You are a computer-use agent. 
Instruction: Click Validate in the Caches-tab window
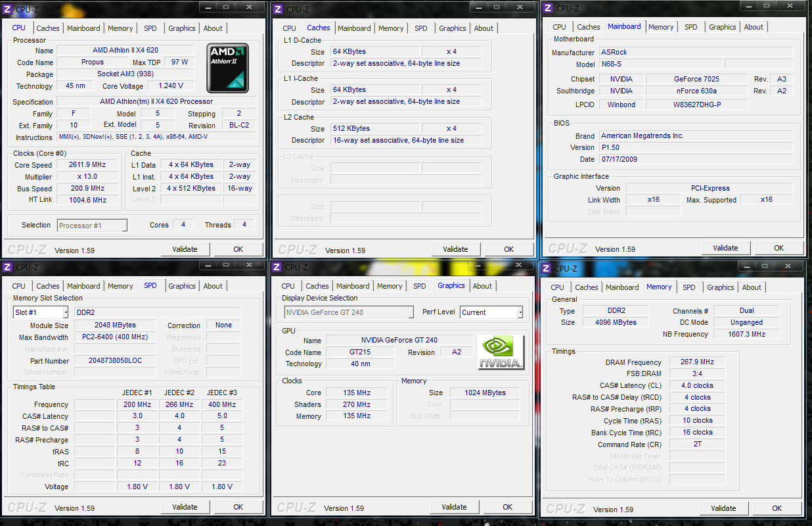tap(455, 249)
